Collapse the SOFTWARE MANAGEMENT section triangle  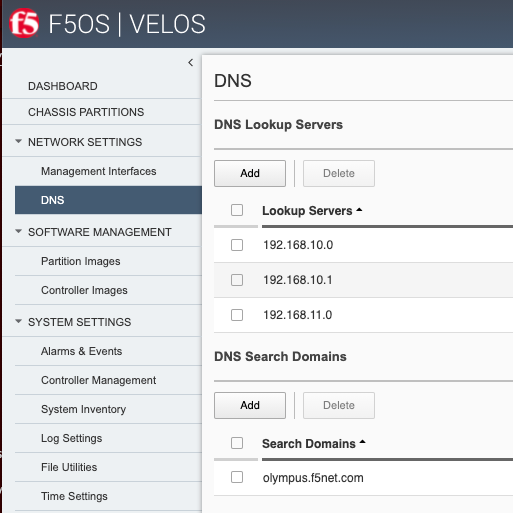tap(19, 231)
